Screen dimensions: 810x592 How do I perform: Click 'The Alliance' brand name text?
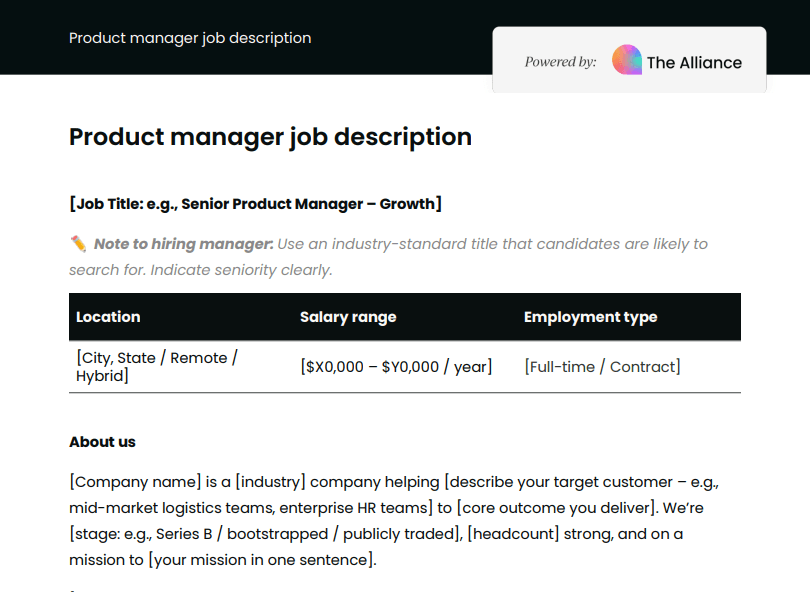694,62
